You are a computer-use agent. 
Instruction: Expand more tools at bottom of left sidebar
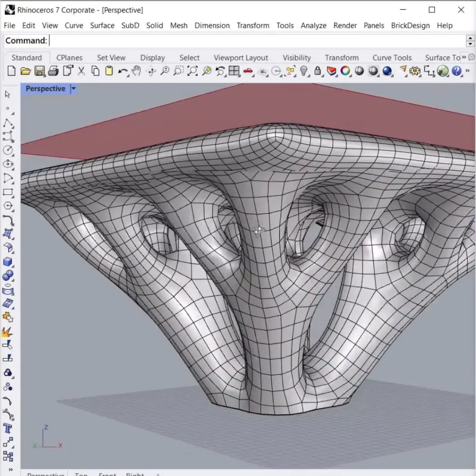click(10, 469)
